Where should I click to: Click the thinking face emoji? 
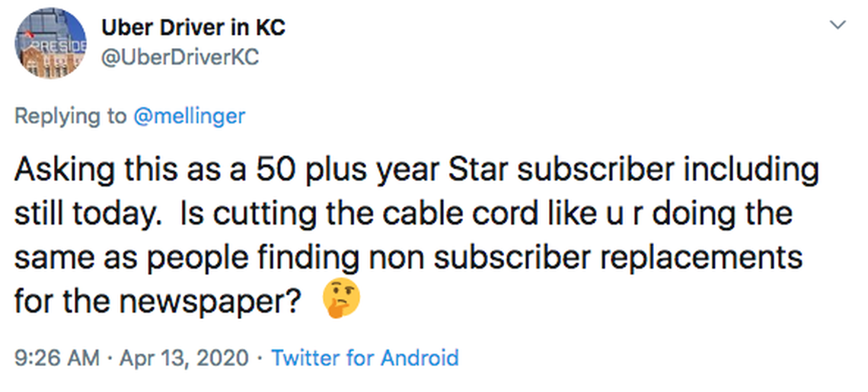click(341, 298)
